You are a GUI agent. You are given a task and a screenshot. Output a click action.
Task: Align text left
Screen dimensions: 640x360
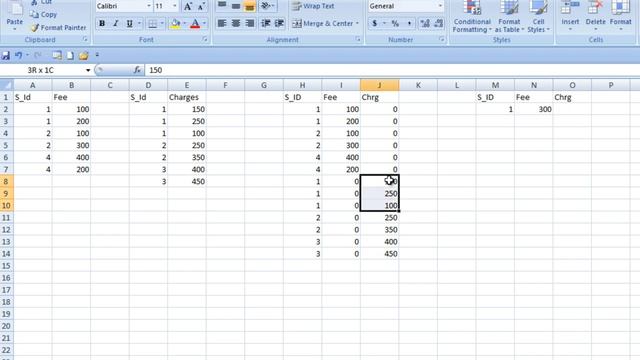click(222, 23)
